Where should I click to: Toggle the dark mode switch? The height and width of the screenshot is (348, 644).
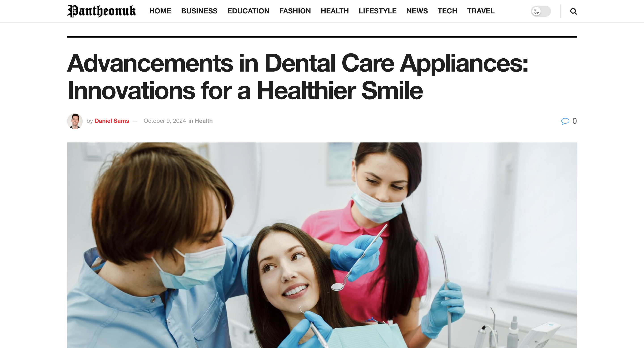[x=541, y=11]
